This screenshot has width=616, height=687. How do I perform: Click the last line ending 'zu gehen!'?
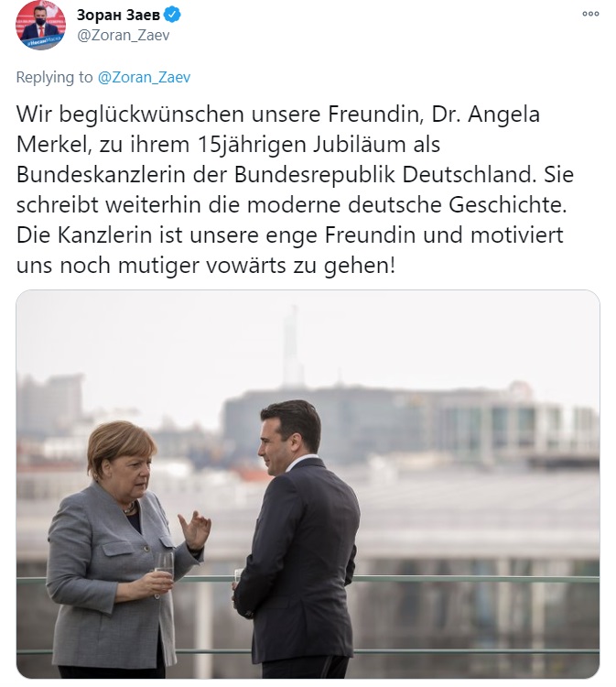[206, 266]
